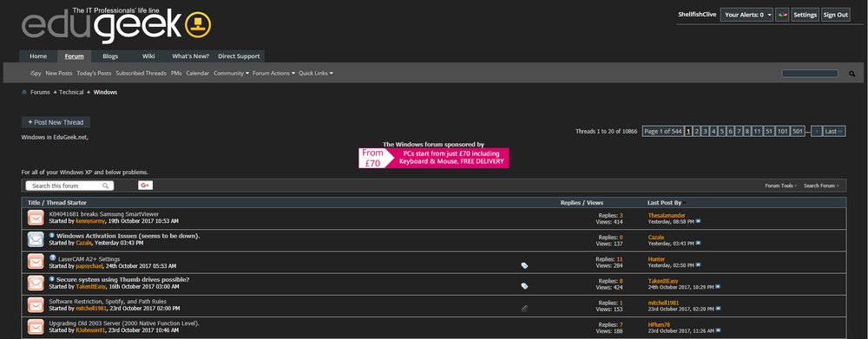Click next page arrow in pagination

coord(817,131)
